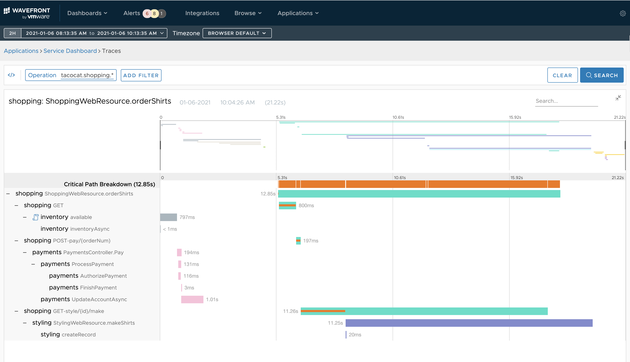
Task: Collapse payments PaymentsController.Pay span
Action: pos(25,252)
